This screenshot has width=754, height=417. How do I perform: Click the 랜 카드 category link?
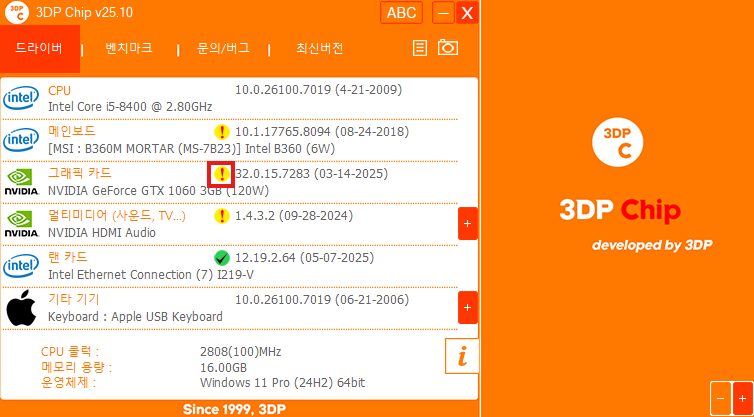68,257
